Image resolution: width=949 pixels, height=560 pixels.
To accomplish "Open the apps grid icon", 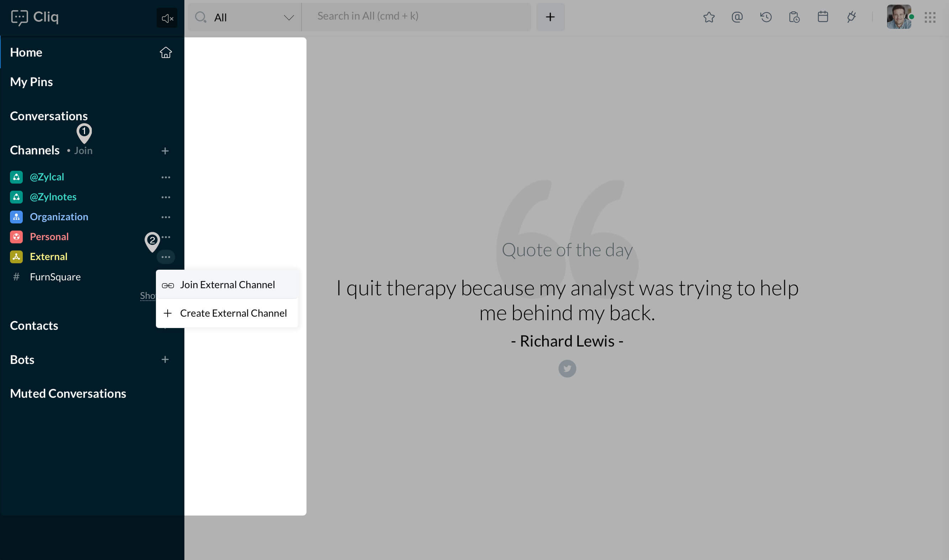I will click(930, 17).
